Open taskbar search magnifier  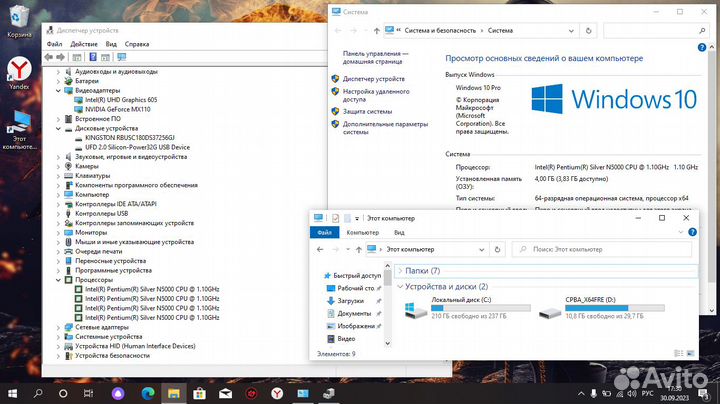pyautogui.click(x=38, y=393)
